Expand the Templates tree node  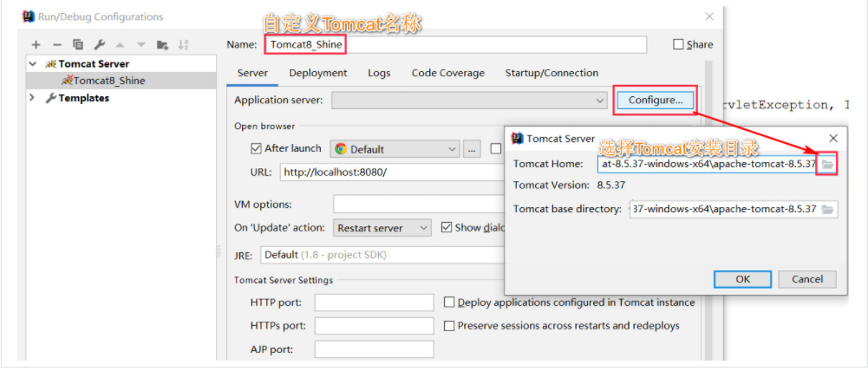(32, 98)
